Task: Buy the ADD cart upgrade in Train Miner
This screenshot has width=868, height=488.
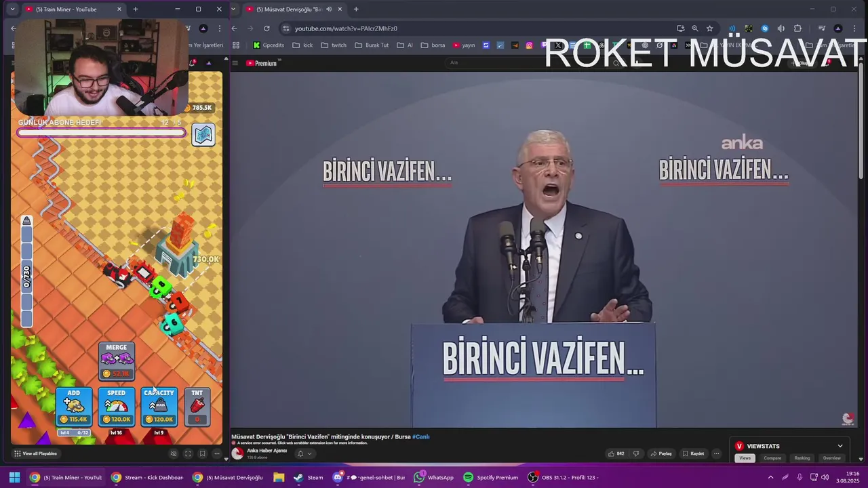Action: (74, 407)
